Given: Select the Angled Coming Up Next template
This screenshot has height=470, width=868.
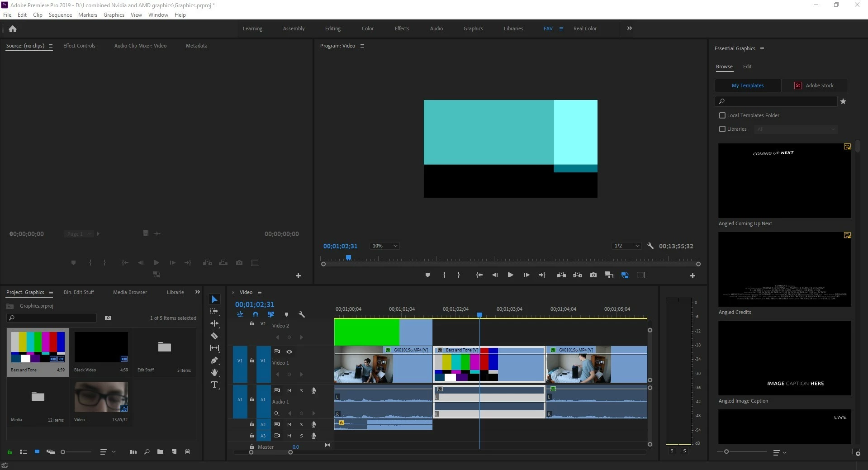Looking at the screenshot, I should click(784, 181).
